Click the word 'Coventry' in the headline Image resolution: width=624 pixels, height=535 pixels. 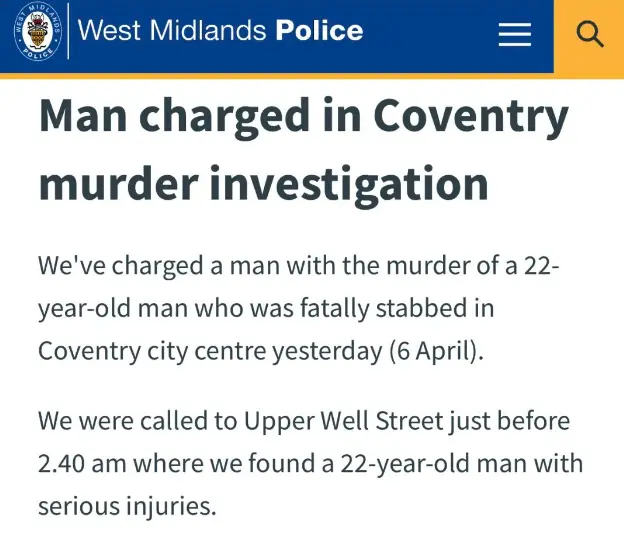click(471, 117)
